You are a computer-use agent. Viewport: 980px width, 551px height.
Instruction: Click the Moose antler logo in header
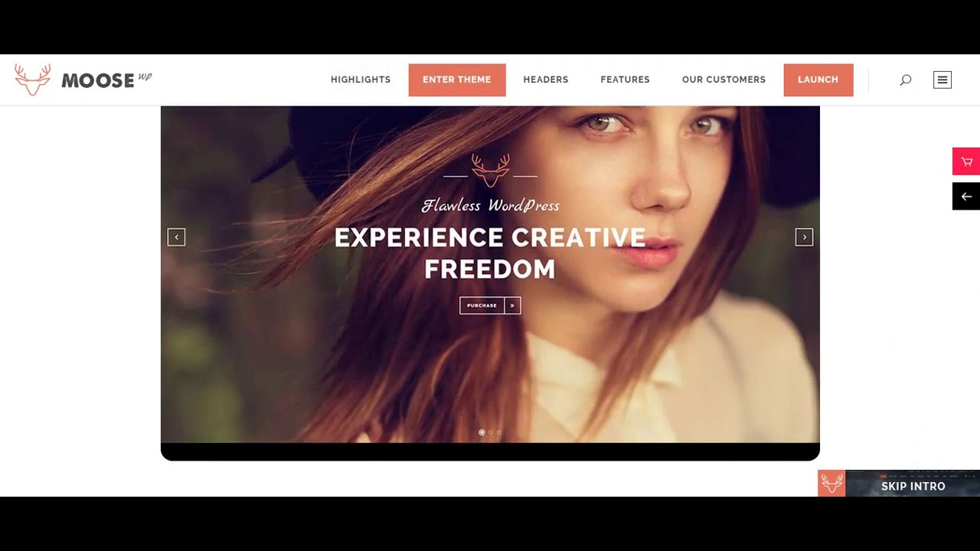pos(32,80)
